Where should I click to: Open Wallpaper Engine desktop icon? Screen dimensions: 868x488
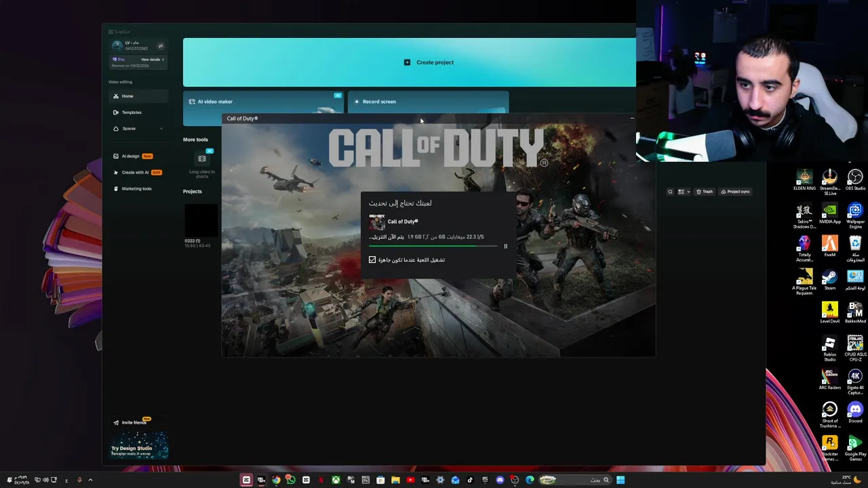click(x=855, y=216)
